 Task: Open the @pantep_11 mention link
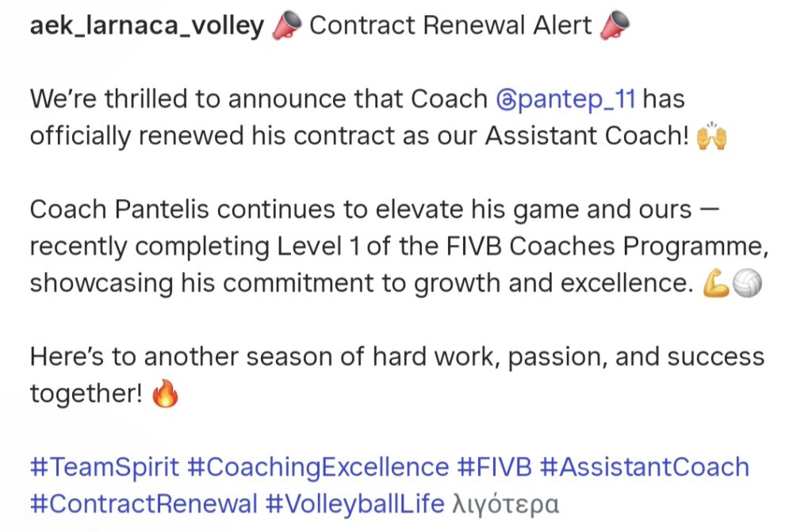coord(576,100)
